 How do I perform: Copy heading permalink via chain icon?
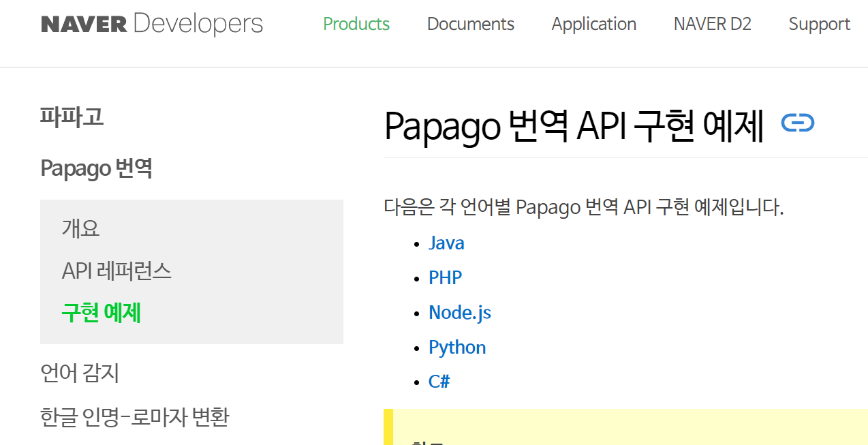click(798, 123)
